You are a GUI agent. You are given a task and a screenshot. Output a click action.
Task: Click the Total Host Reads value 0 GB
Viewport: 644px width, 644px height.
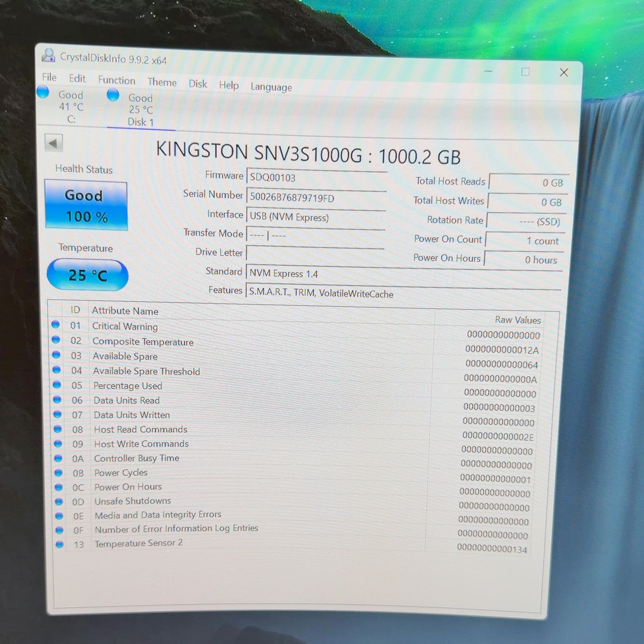point(529,182)
